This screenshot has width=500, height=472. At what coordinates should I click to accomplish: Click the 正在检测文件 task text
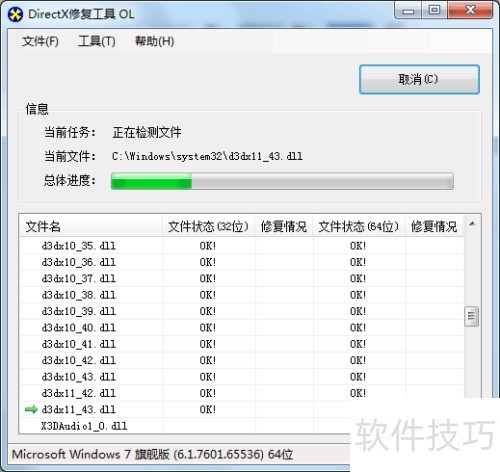click(147, 132)
